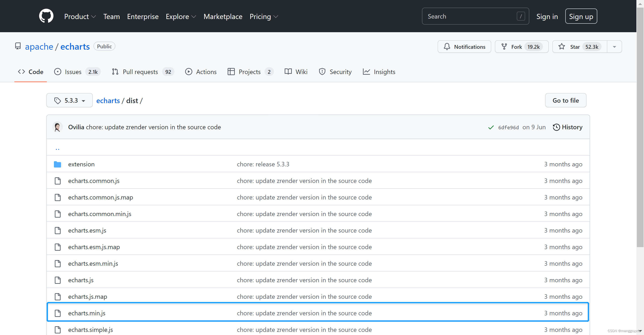The height and width of the screenshot is (335, 644).
Task: Click the Sign in link
Action: (547, 17)
